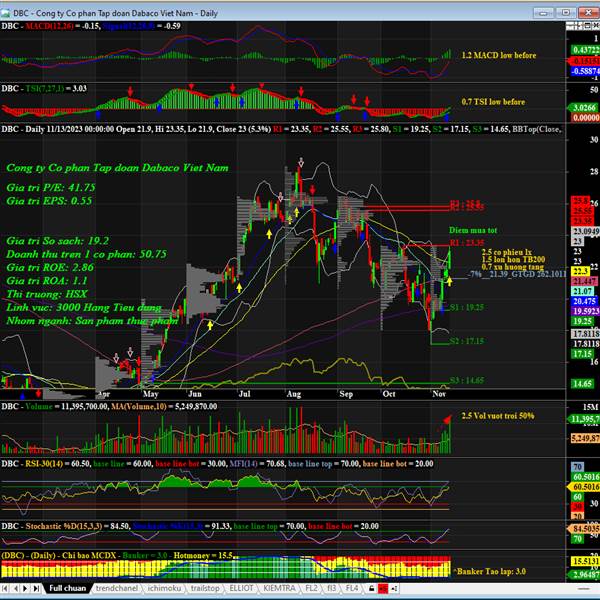Jump to last sheet tab arrow

(x=36, y=588)
